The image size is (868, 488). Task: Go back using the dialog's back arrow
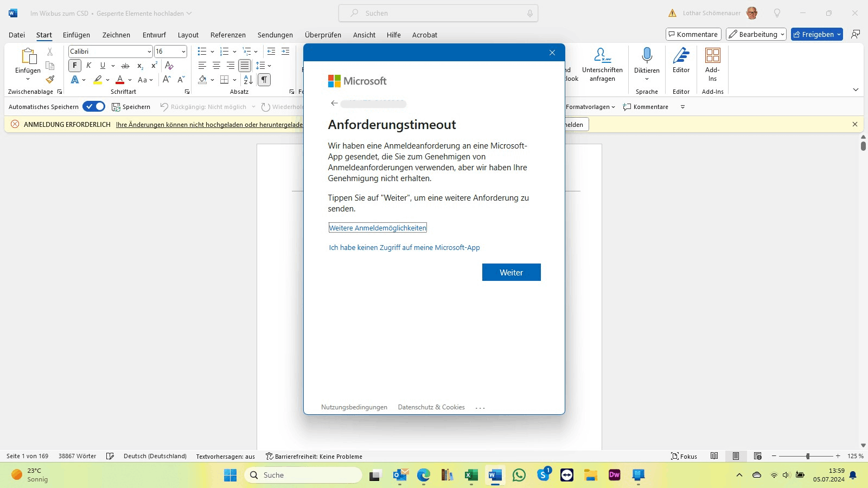[334, 103]
